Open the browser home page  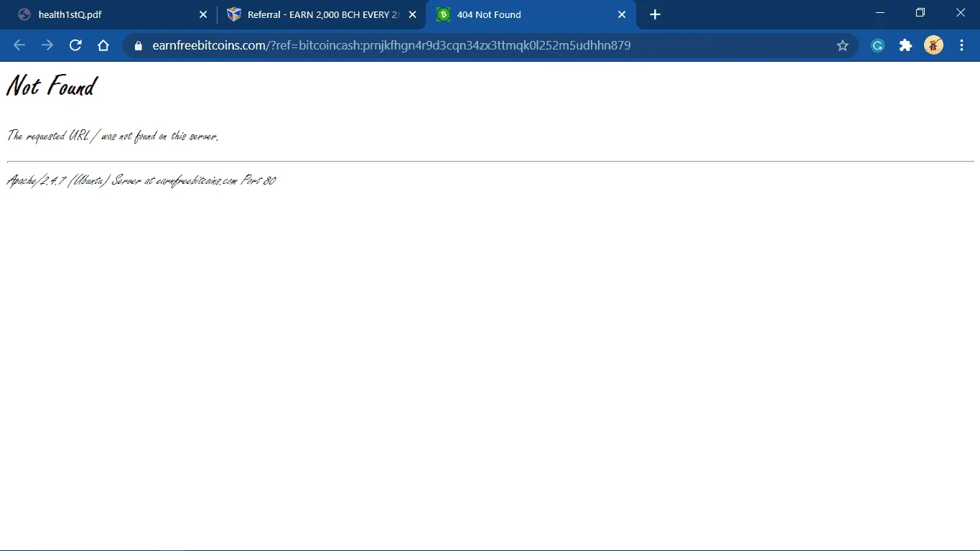click(103, 45)
